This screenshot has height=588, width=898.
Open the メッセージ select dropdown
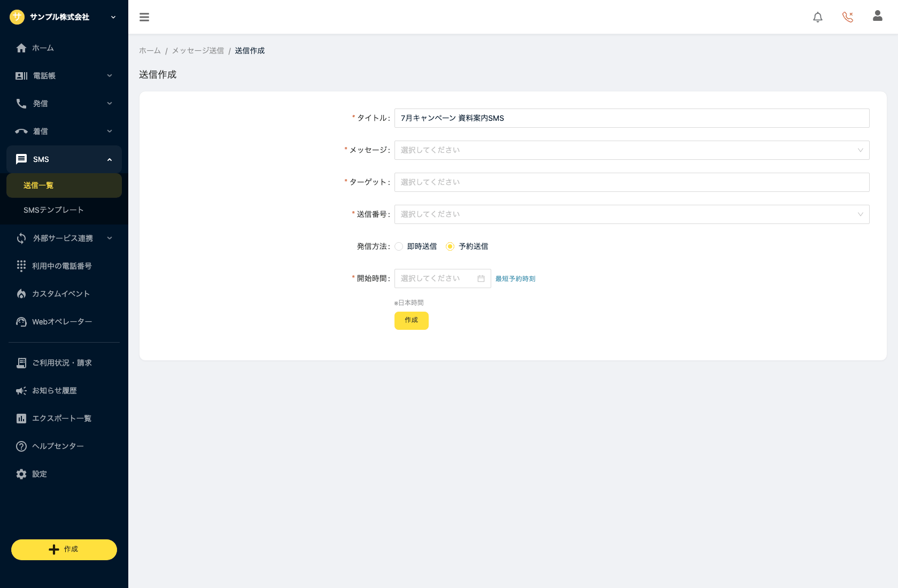tap(632, 150)
